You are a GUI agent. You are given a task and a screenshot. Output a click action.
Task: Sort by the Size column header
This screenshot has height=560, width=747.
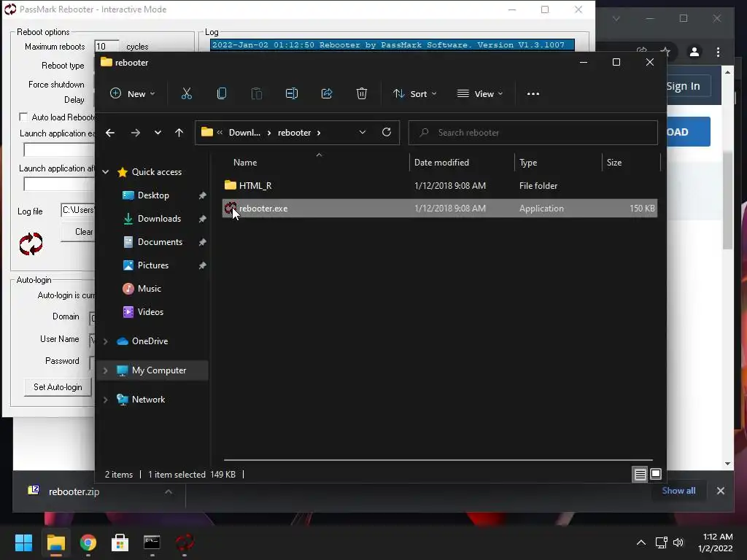[x=614, y=163]
